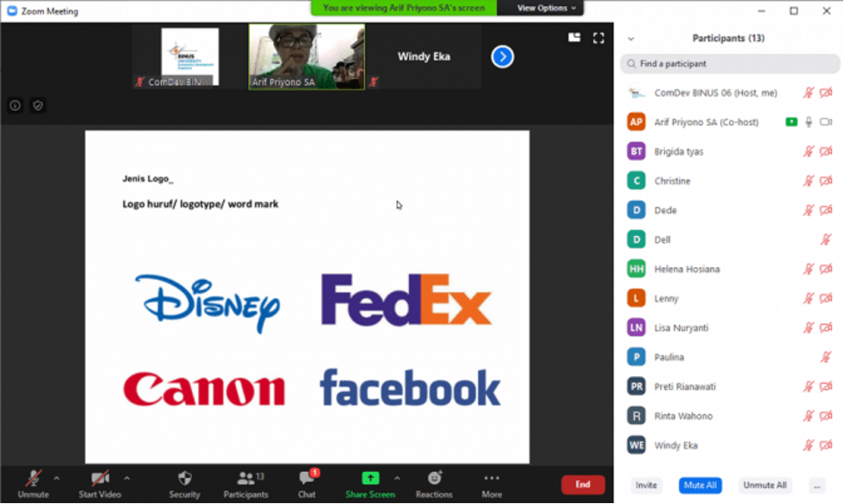Click the Invite button
Viewport: 845px width, 504px height.
(646, 485)
